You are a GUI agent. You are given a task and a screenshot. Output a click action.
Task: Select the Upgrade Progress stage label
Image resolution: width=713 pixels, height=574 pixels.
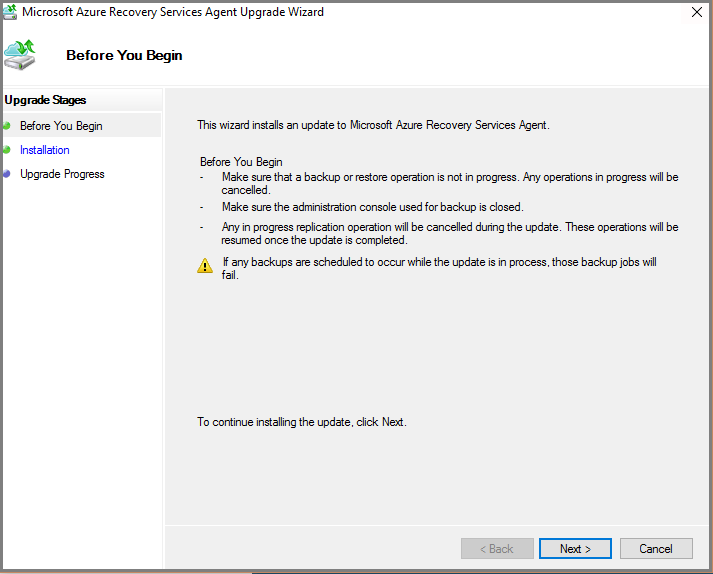pos(62,174)
